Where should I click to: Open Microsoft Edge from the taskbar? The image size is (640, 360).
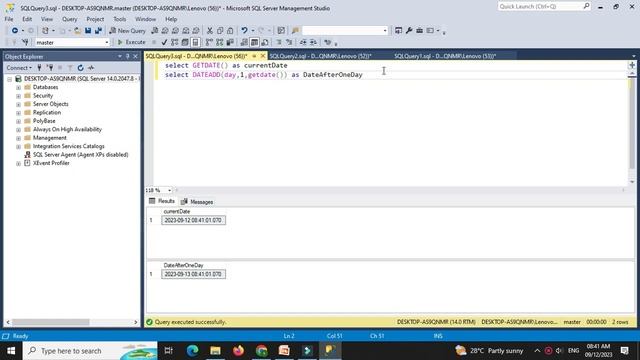pos(192,351)
